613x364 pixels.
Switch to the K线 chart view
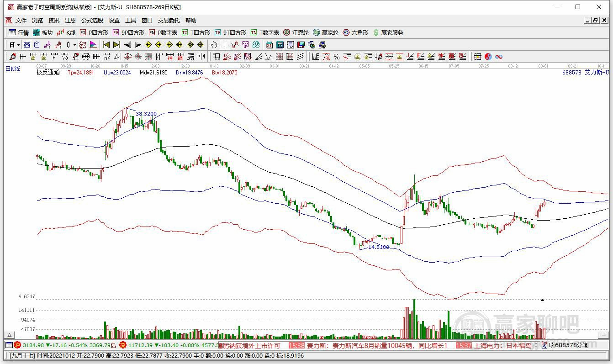(x=66, y=32)
